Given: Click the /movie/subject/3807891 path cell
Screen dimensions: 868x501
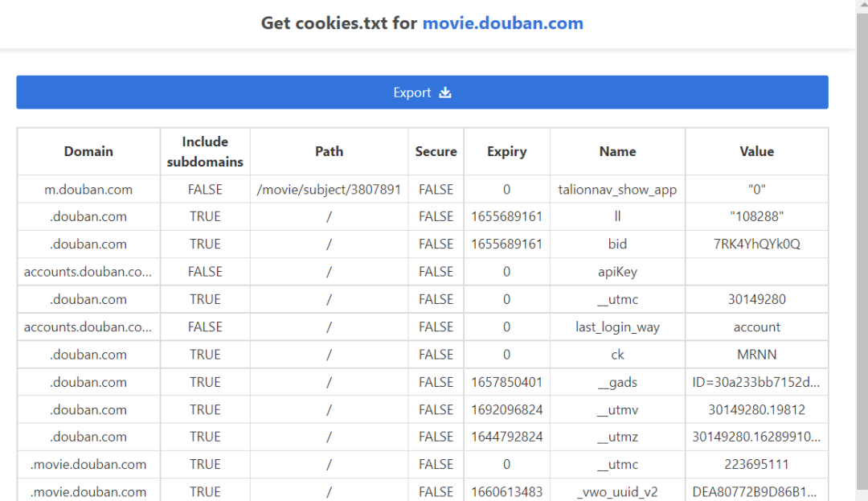Looking at the screenshot, I should pos(330,189).
